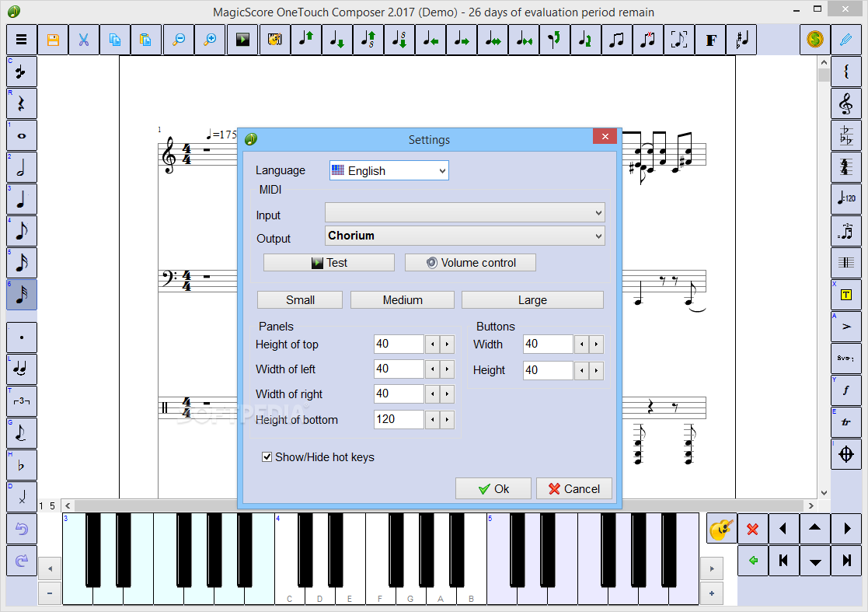868x612 pixels.
Task: Click the Test button
Action: (329, 263)
